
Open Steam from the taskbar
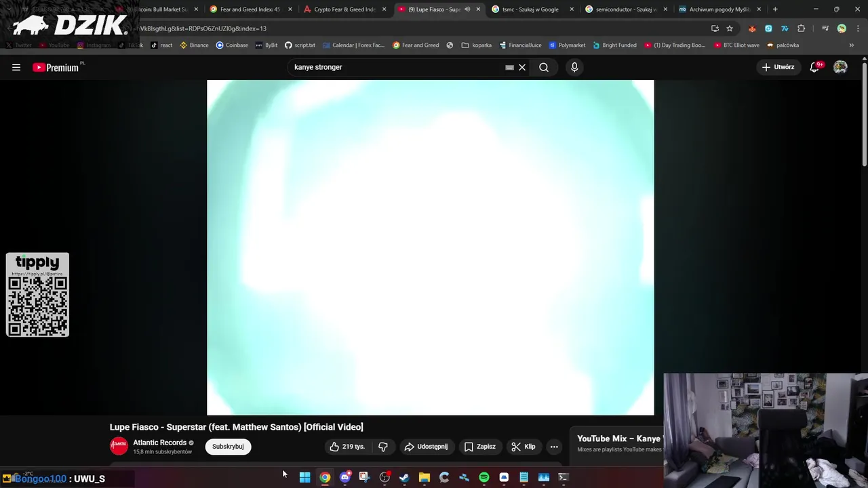pos(404,477)
